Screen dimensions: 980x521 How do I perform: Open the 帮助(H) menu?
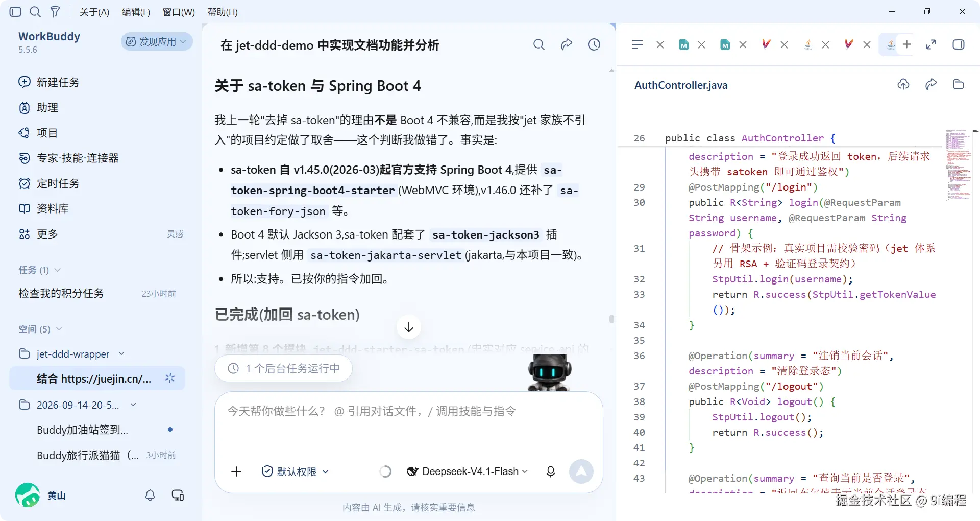223,12
